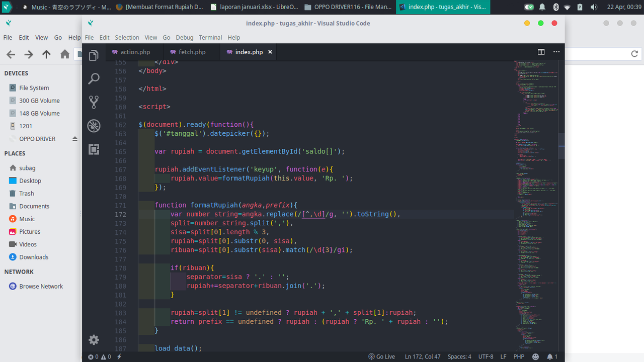Open the Debug view in VS Code activity bar

[94, 126]
